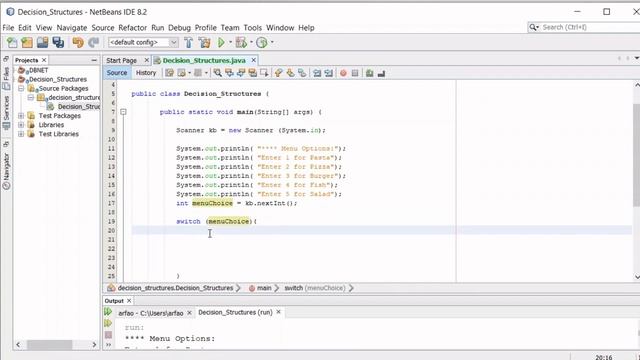The width and height of the screenshot is (640, 360).
Task: Toggle Rectangular Selection in editor toolbar
Action: point(264,73)
